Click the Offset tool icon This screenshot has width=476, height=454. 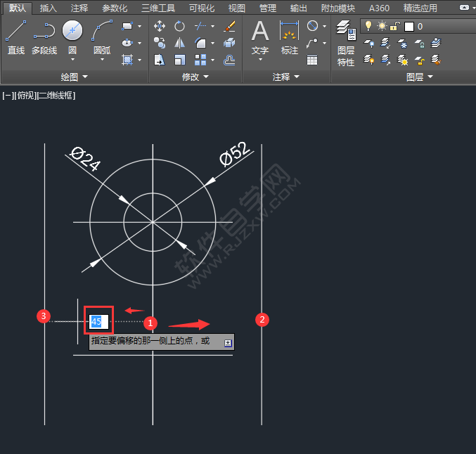click(229, 60)
